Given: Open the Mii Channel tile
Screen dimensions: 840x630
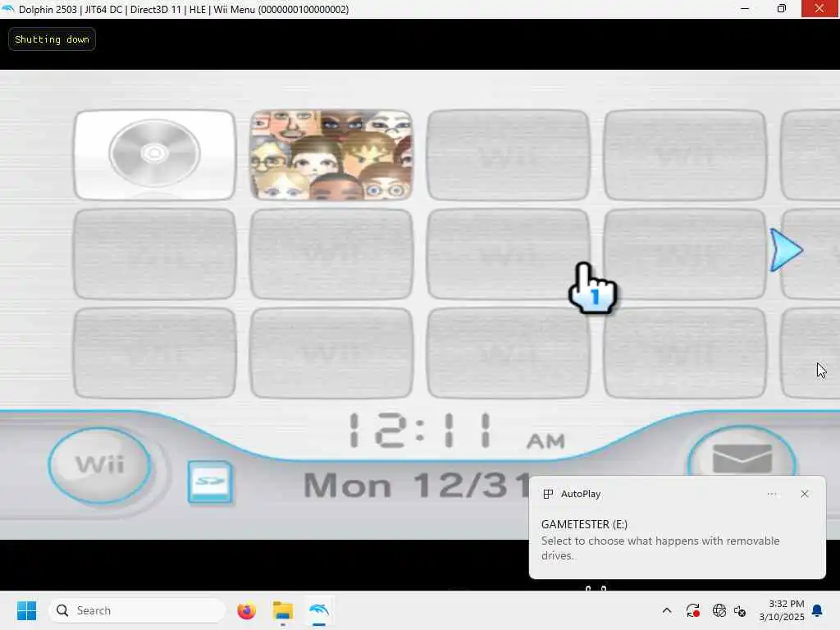Looking at the screenshot, I should [x=331, y=155].
